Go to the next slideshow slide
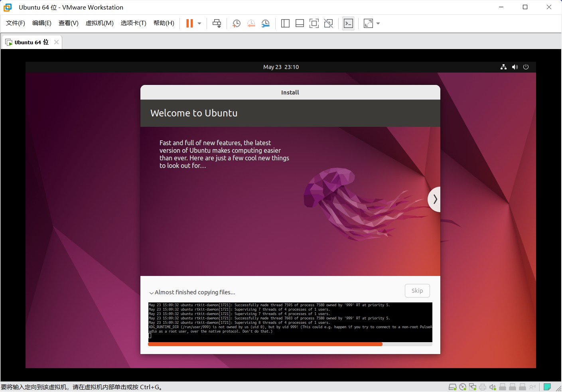Viewport: 562px width, 392px height. point(435,199)
